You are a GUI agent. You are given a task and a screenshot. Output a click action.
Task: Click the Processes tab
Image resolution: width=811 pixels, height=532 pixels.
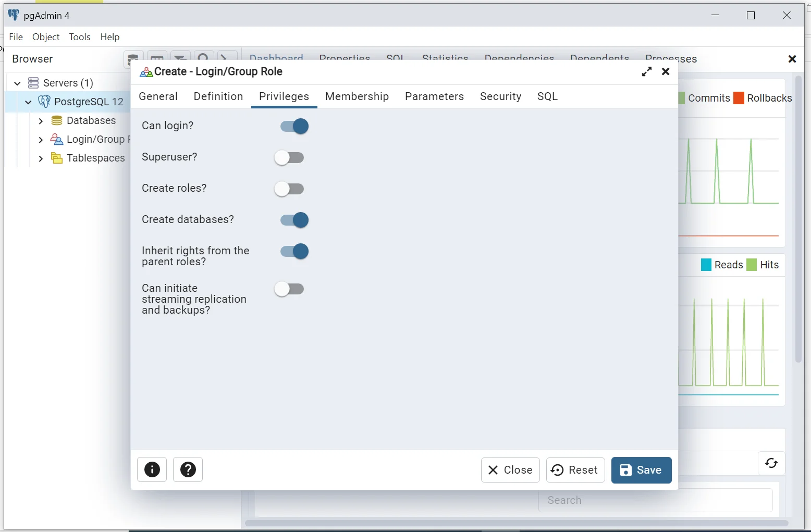pyautogui.click(x=671, y=59)
